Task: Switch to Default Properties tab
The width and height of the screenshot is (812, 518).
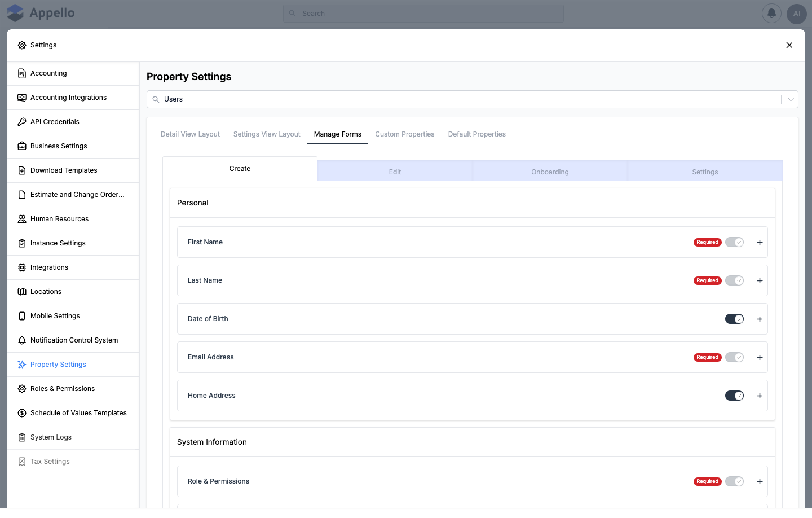Action: [x=477, y=134]
